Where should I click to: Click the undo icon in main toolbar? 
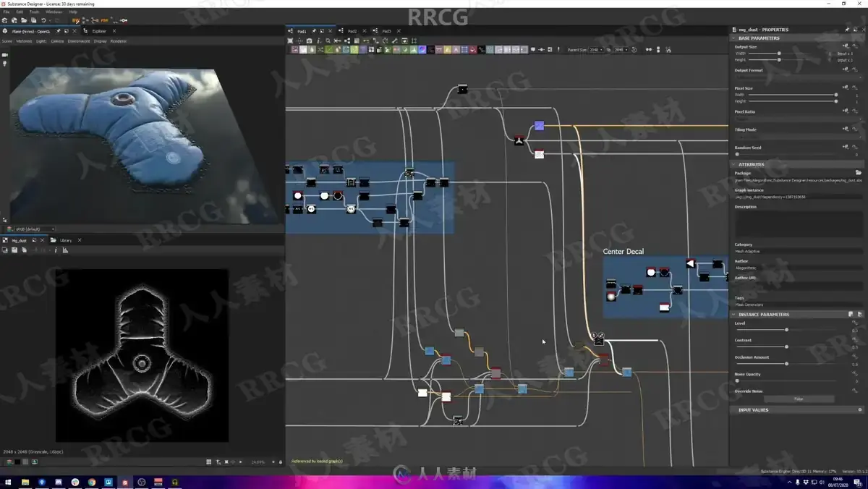(x=43, y=20)
